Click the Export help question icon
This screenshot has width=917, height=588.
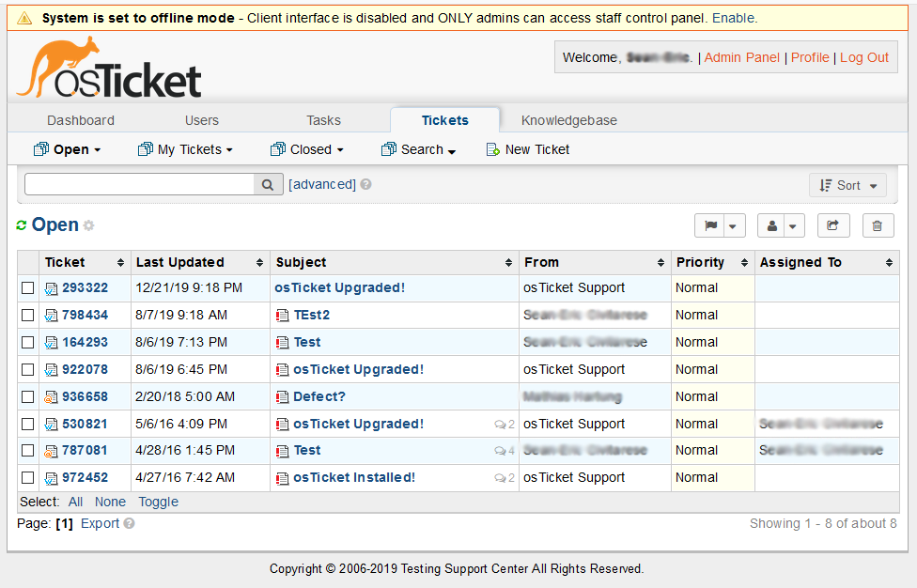click(x=130, y=524)
